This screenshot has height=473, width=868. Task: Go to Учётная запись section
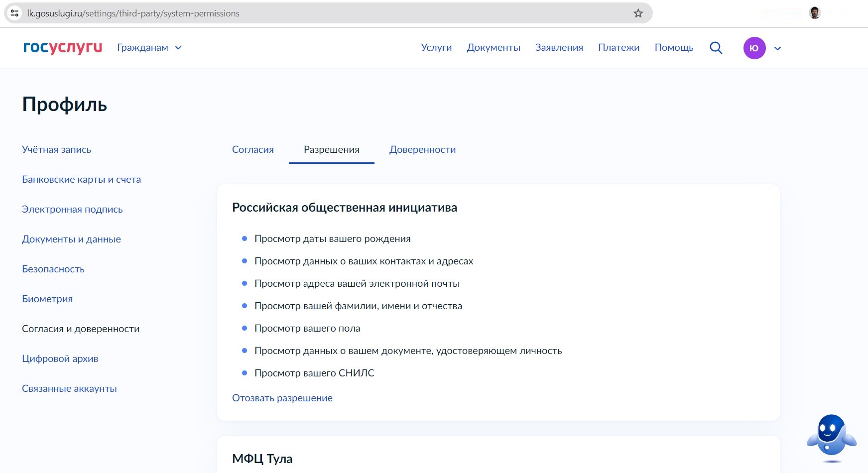coord(57,149)
